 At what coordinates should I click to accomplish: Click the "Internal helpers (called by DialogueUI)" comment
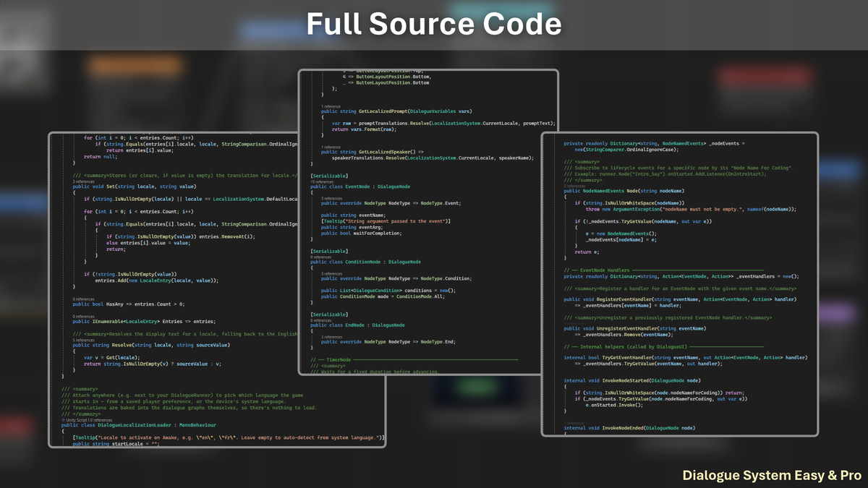663,347
